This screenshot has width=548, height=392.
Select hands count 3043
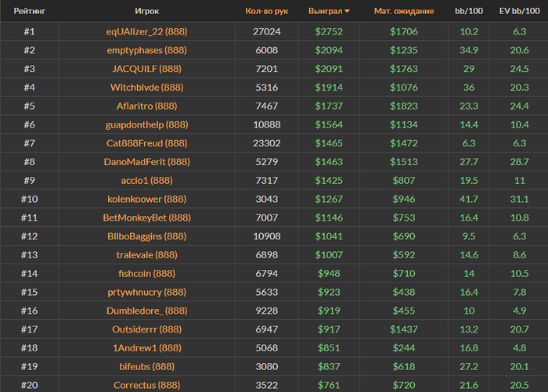click(x=267, y=200)
